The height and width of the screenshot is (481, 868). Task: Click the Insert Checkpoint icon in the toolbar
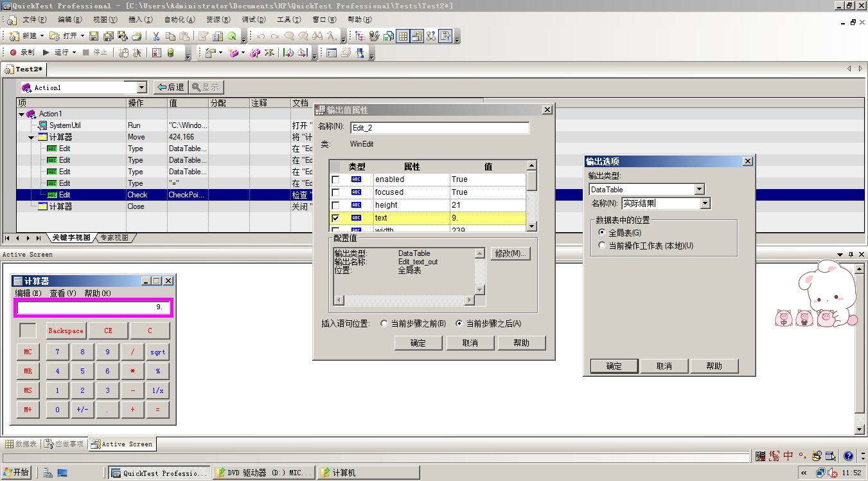tap(210, 53)
